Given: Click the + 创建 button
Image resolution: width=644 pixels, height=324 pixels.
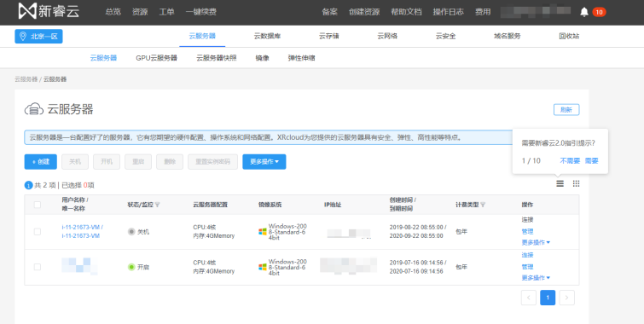Looking at the screenshot, I should (x=41, y=162).
